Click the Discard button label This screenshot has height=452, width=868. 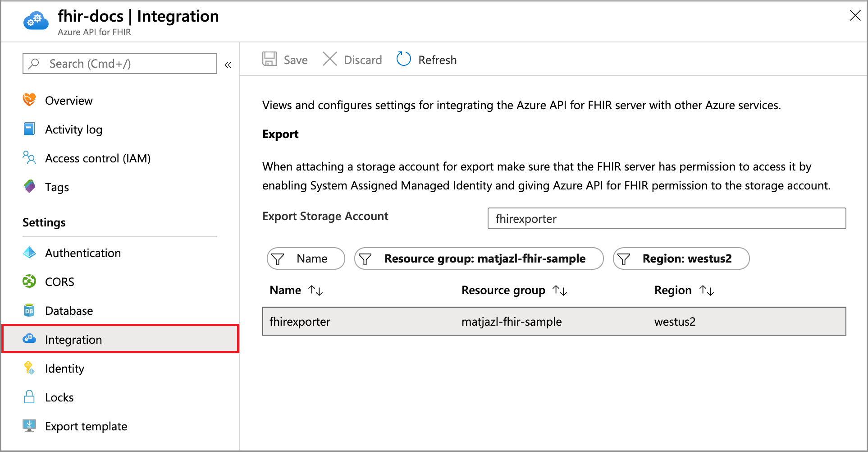click(363, 60)
